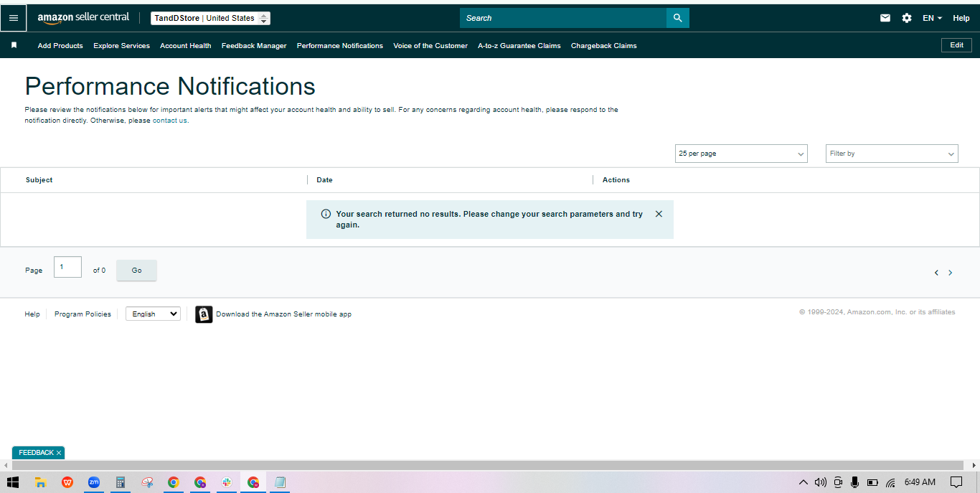Image resolution: width=980 pixels, height=493 pixels.
Task: Click the Amazon Seller Central logo
Action: (83, 18)
